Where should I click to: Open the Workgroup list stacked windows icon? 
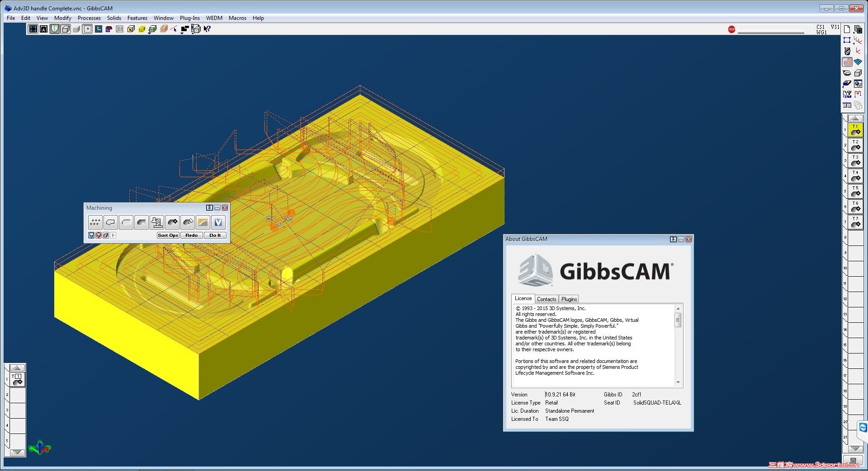point(858,29)
